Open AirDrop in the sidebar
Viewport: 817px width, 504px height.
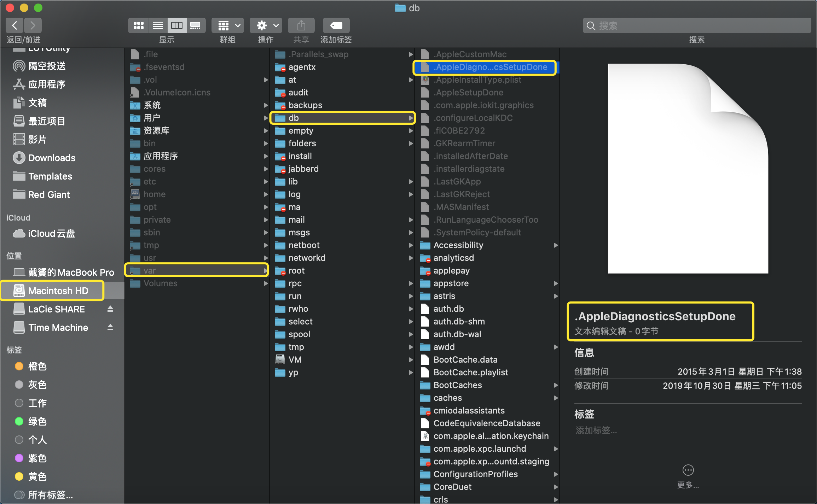click(x=47, y=66)
